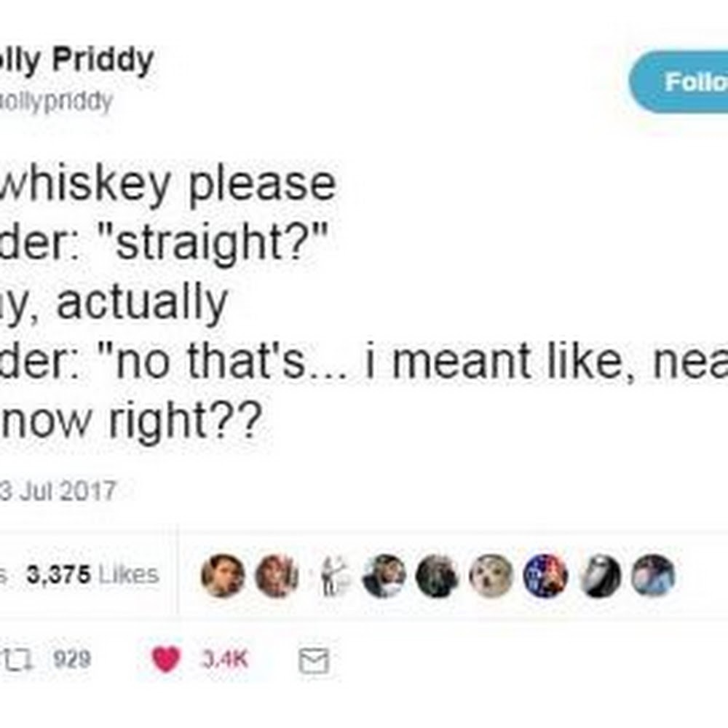Click the 3.4K like count
728x728 pixels.
pos(223,660)
